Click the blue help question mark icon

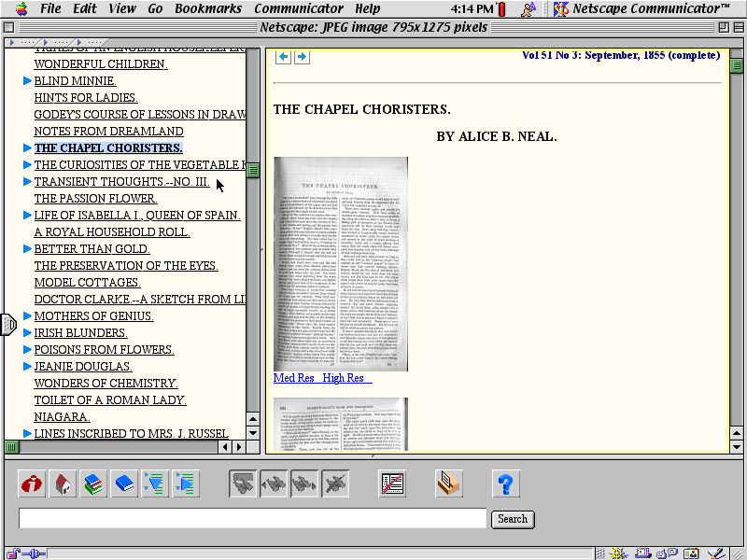[505, 483]
